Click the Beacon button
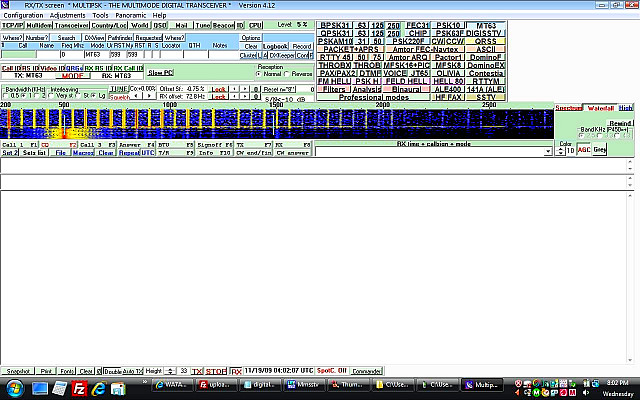The width and height of the screenshot is (640, 400). click(x=223, y=25)
